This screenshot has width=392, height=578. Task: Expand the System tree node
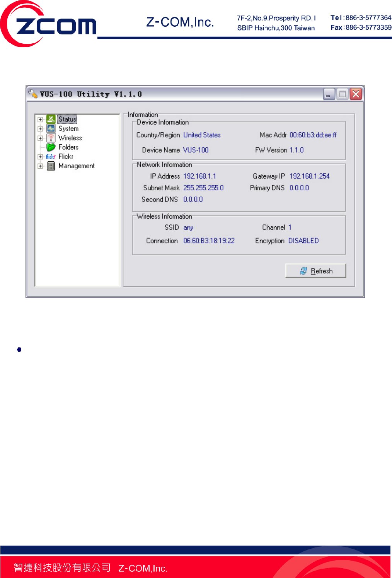tap(40, 129)
